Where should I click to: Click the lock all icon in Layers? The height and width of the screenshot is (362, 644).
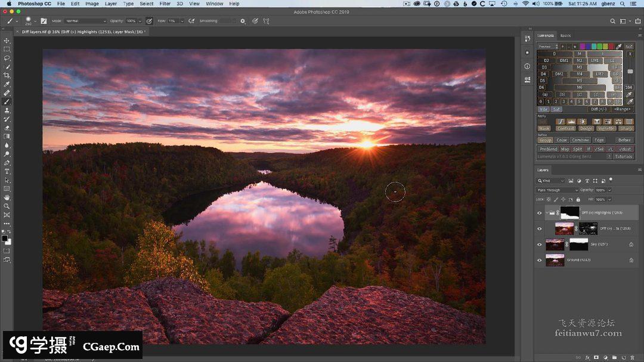click(578, 199)
